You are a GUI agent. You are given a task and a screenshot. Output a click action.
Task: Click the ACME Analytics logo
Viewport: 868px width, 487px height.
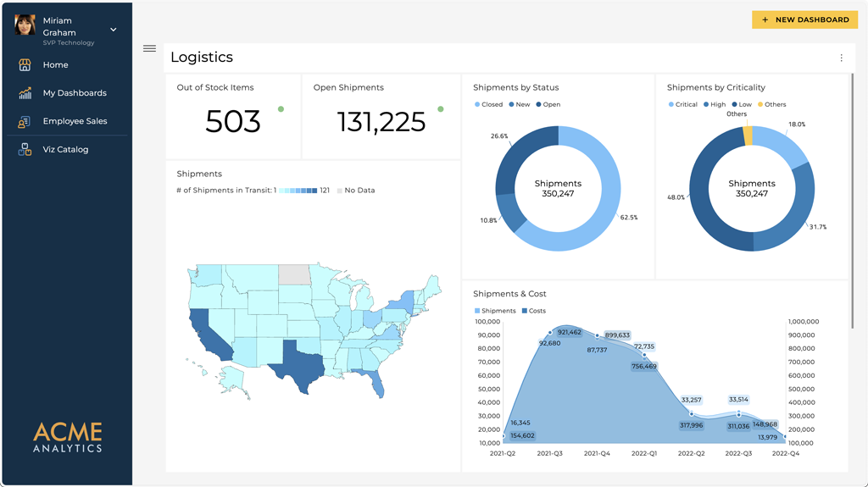click(67, 437)
